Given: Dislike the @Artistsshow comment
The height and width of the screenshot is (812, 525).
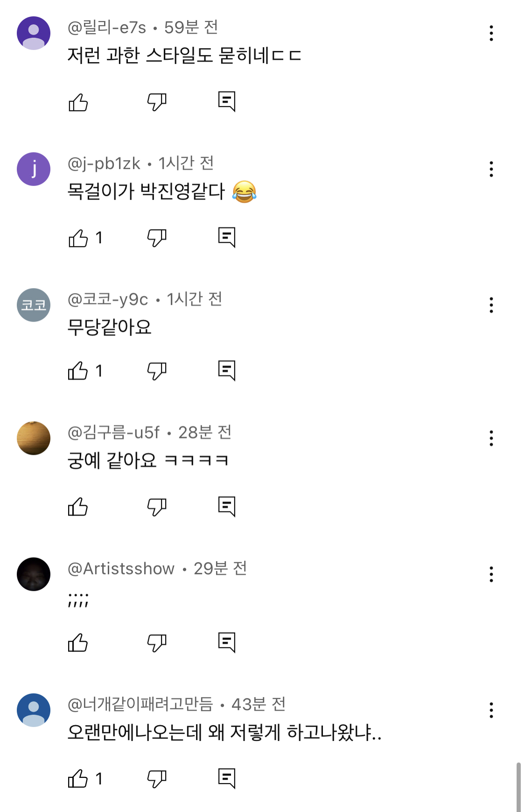Looking at the screenshot, I should [156, 643].
